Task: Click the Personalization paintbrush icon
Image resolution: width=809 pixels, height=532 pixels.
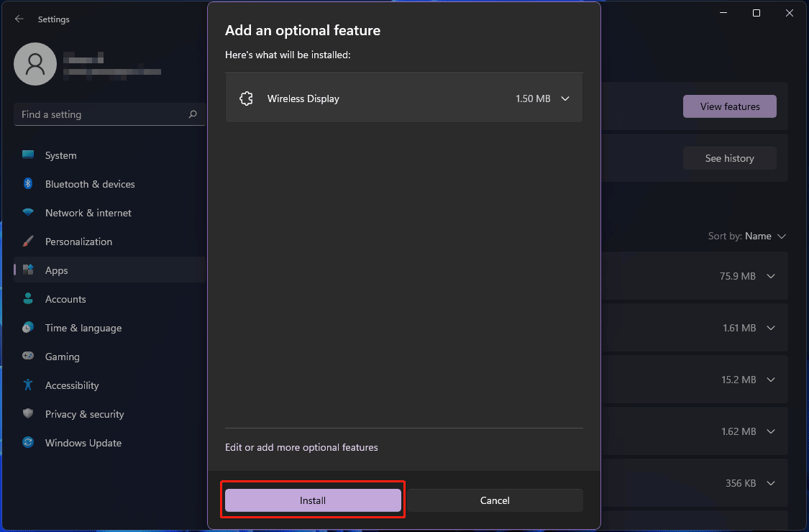Action: pos(28,242)
